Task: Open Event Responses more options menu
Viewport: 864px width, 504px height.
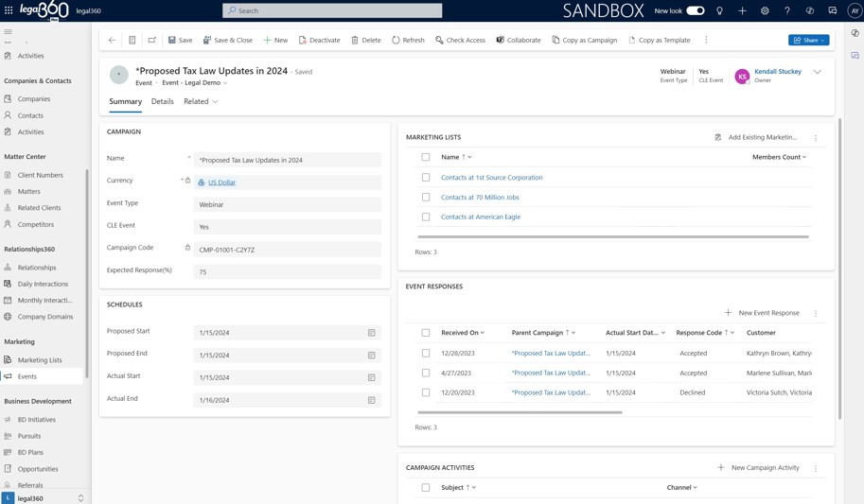Action: 816,313
